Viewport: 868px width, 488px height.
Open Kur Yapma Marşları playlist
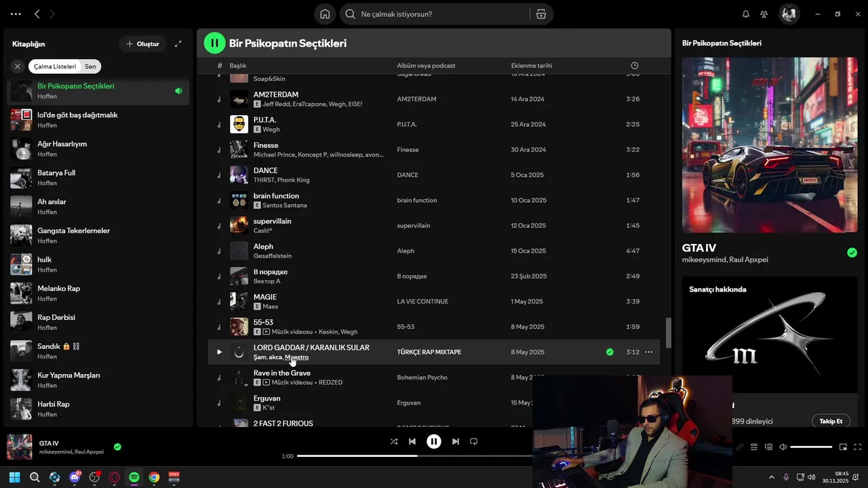pos(98,380)
